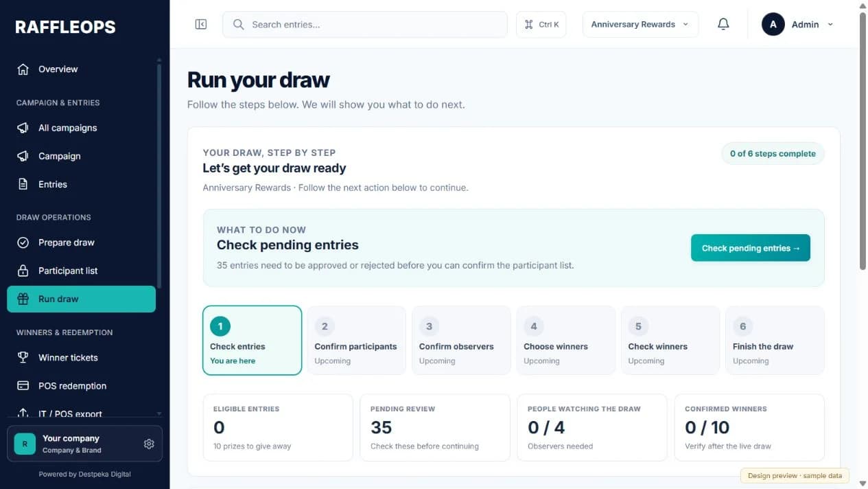868x489 pixels.
Task: Open notifications bell icon
Action: [x=723, y=25]
